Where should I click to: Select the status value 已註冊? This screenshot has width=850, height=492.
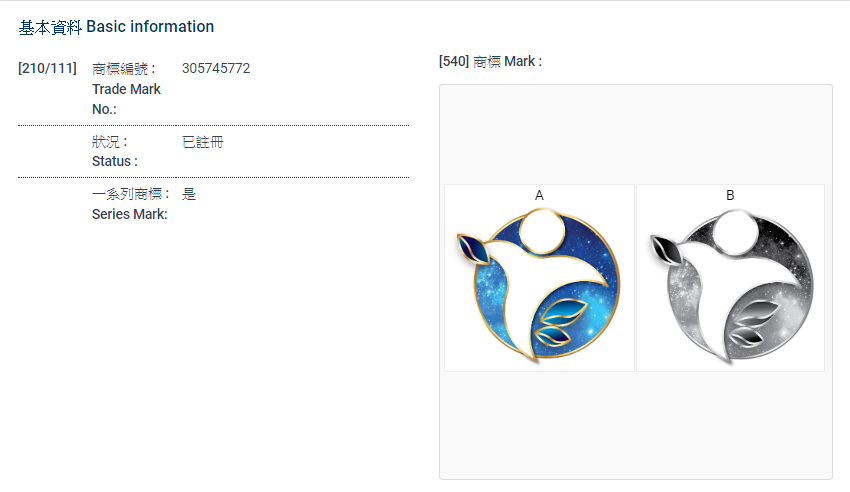tap(203, 143)
